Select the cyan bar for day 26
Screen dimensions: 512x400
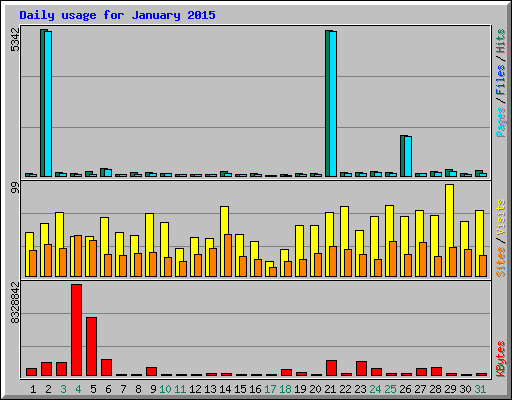coord(408,156)
